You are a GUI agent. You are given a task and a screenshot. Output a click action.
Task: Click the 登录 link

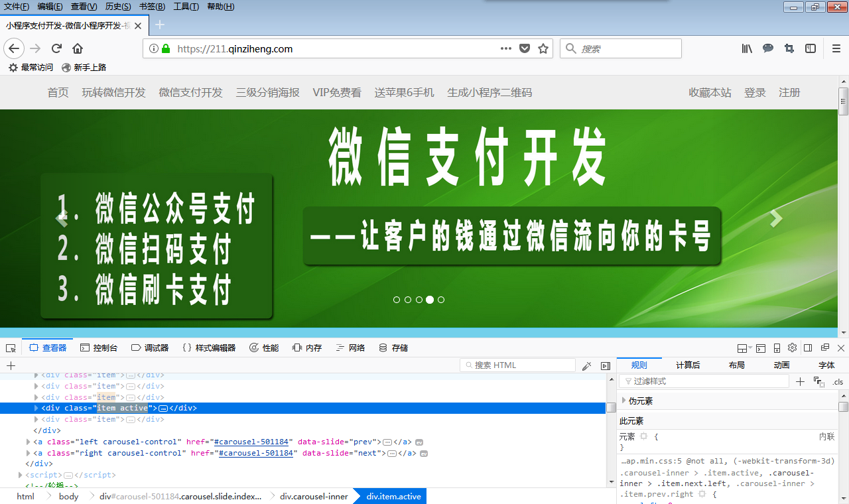click(755, 93)
